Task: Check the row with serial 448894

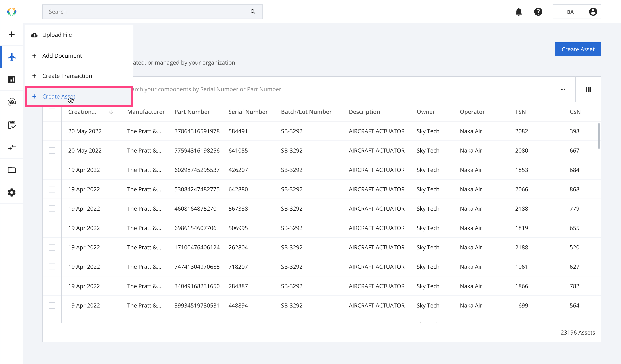Action: 52,305
